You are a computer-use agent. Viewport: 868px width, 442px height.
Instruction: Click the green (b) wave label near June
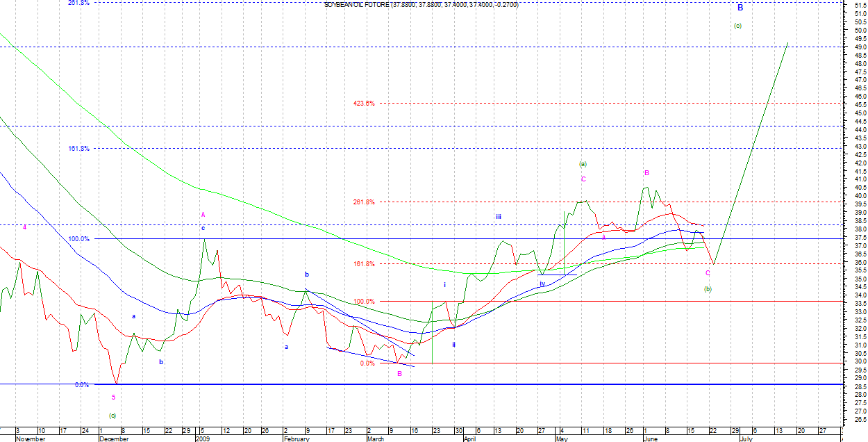pyautogui.click(x=708, y=288)
